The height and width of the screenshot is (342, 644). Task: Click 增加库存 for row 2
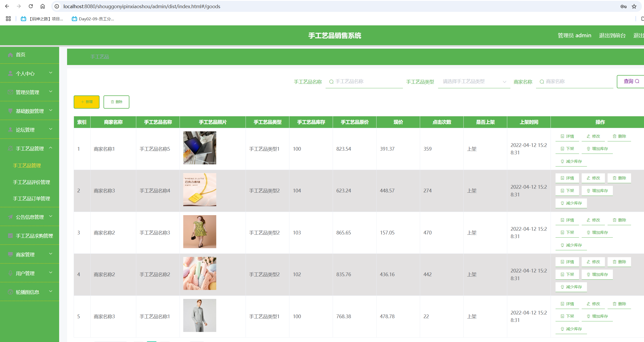pyautogui.click(x=597, y=191)
